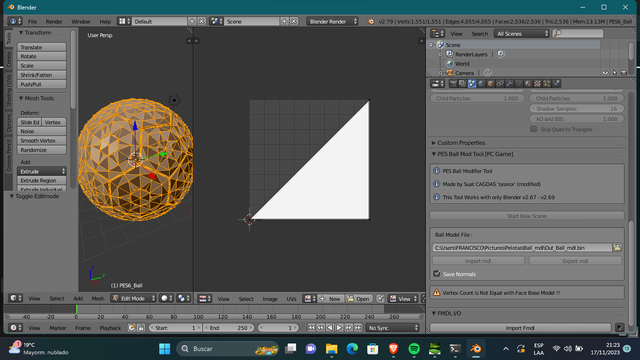Open the Extrude dropdown in Mesh Tools
Screen dimensions: 640x360
pos(42,171)
